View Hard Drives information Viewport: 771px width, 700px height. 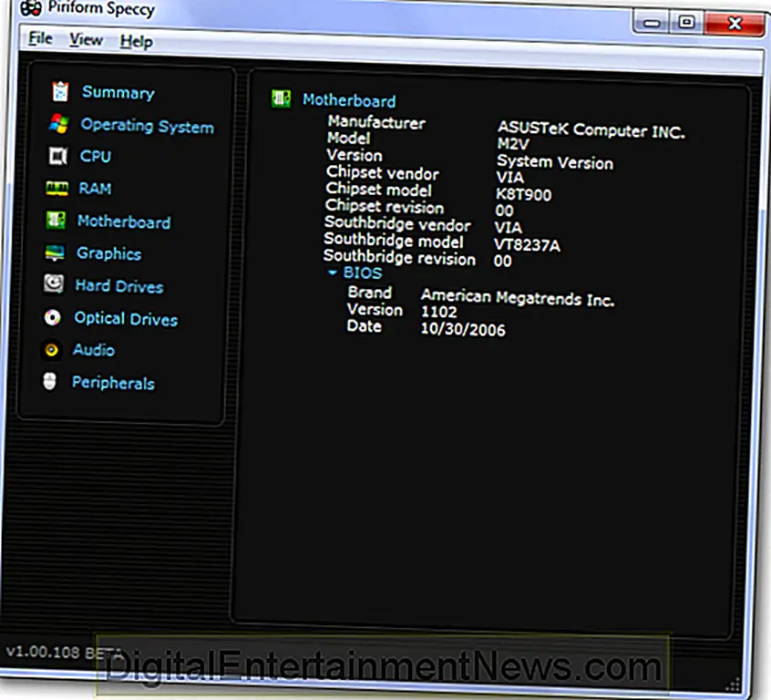[x=119, y=286]
